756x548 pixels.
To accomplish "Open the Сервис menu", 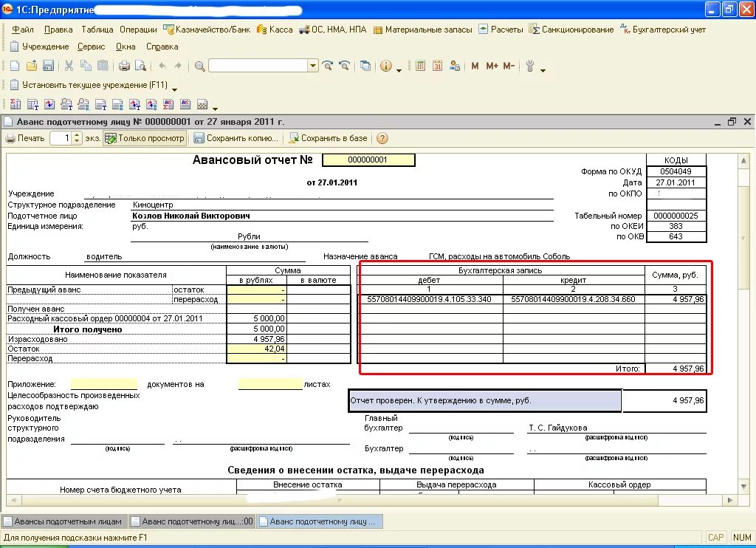I will click(91, 47).
